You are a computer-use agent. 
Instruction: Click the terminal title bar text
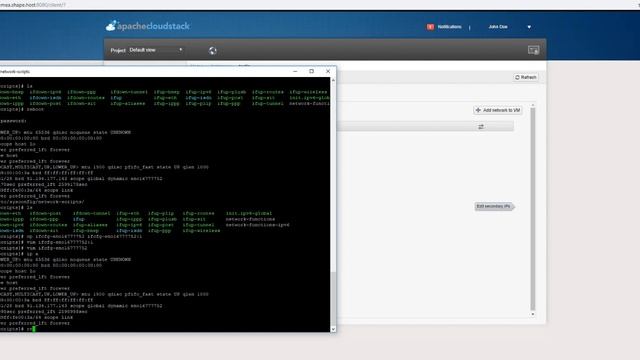pyautogui.click(x=15, y=72)
